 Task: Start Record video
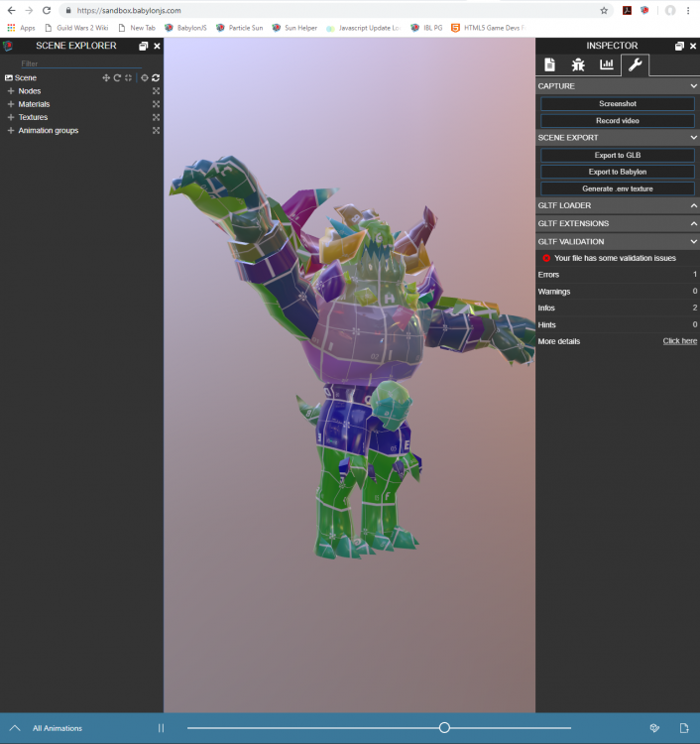point(618,120)
